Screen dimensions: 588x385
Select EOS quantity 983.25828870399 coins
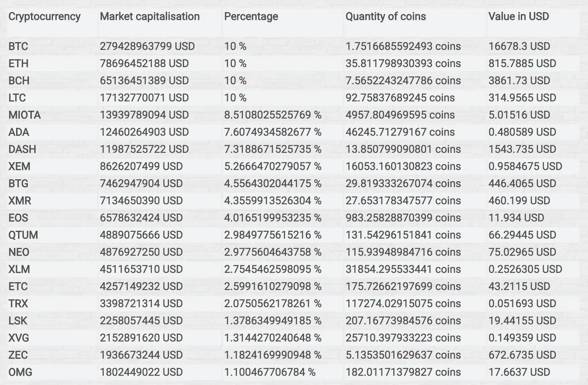tap(403, 218)
